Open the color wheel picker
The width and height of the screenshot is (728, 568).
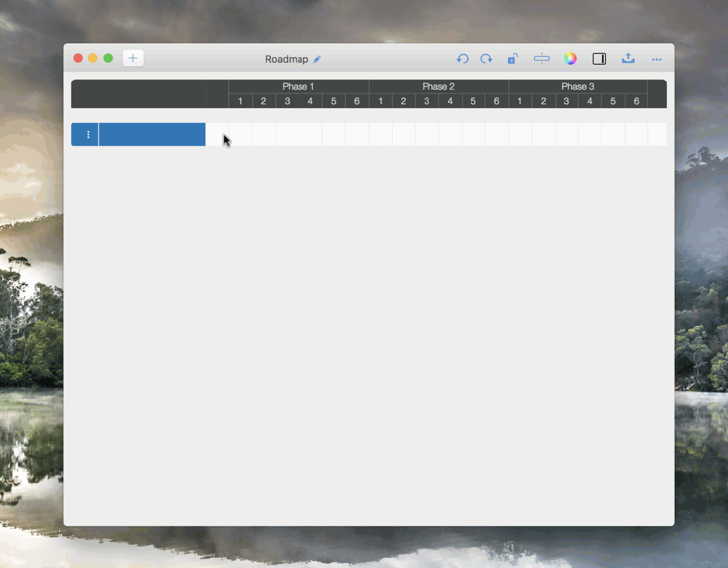pyautogui.click(x=570, y=59)
